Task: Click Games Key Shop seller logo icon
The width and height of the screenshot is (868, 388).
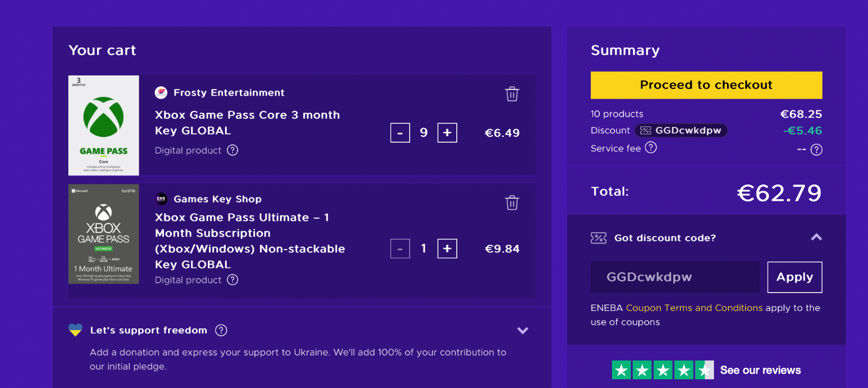Action: (x=161, y=199)
